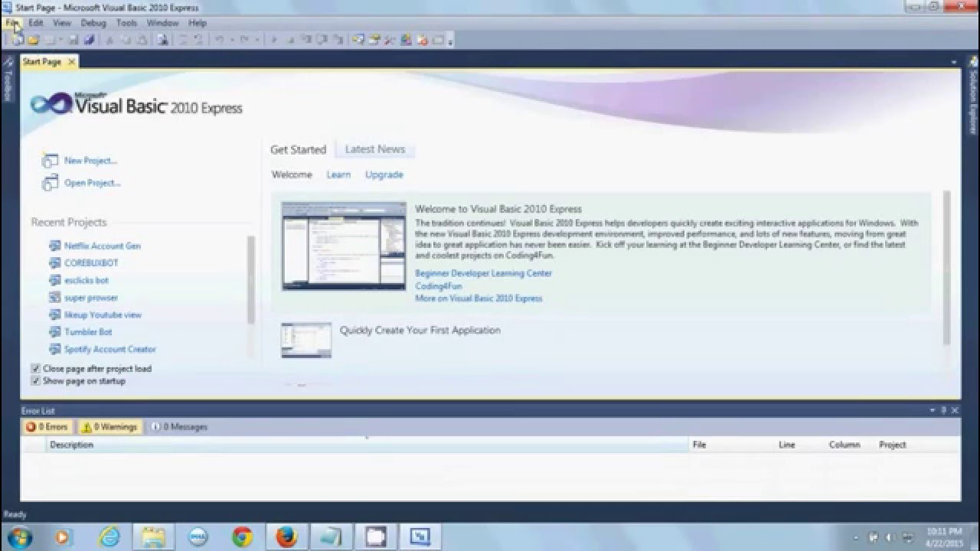This screenshot has width=980, height=551.
Task: Click the Add New Item toolbar icon
Action: pyautogui.click(x=50, y=39)
